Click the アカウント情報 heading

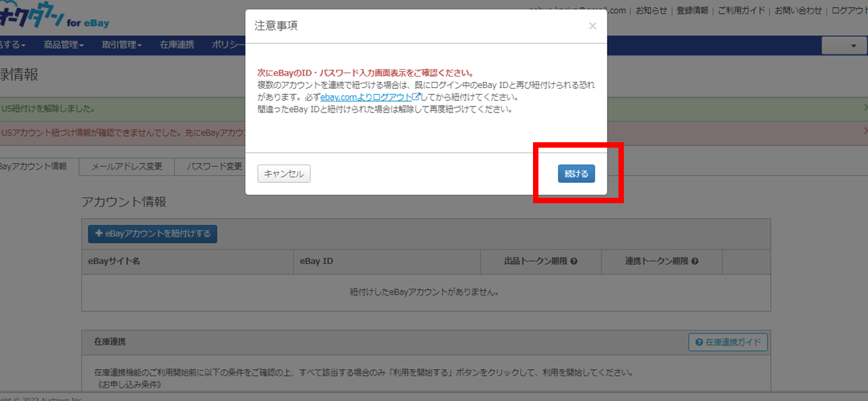(x=123, y=202)
